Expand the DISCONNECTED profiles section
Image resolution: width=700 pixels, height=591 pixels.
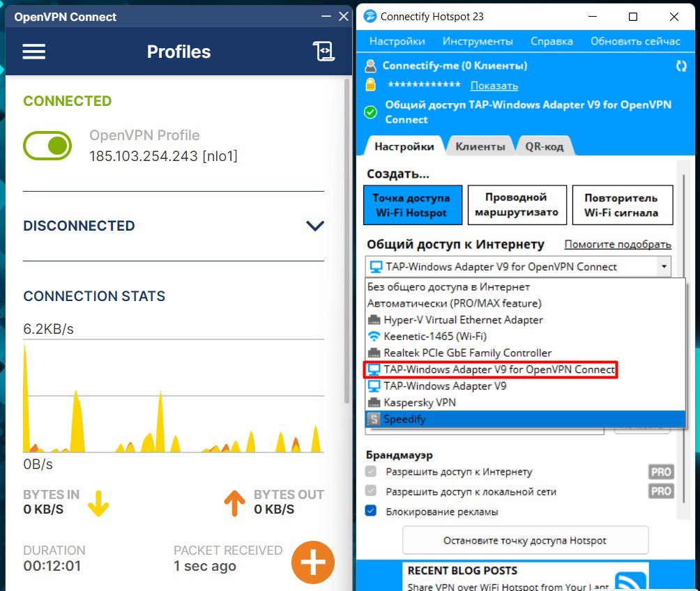(x=315, y=226)
